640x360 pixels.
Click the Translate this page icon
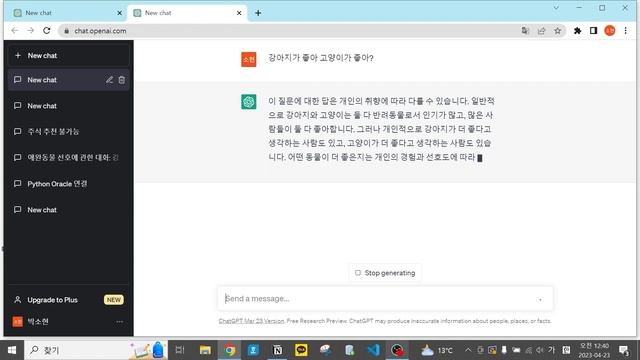[x=525, y=31]
